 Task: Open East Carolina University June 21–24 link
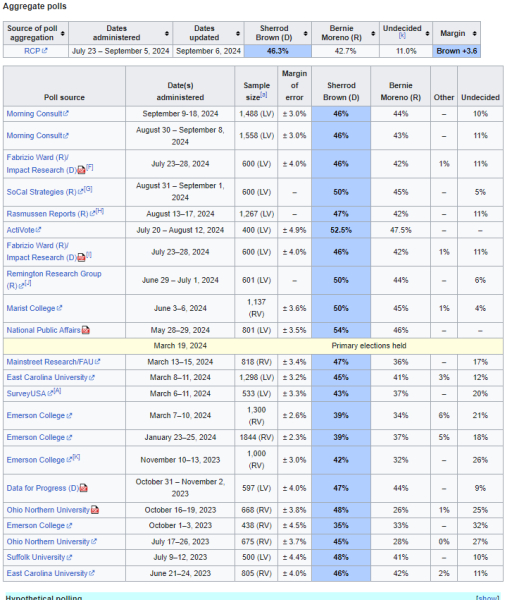(50, 573)
